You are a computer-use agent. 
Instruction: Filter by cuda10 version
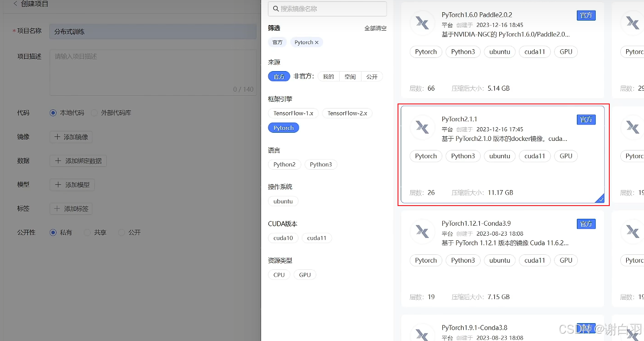coord(283,238)
